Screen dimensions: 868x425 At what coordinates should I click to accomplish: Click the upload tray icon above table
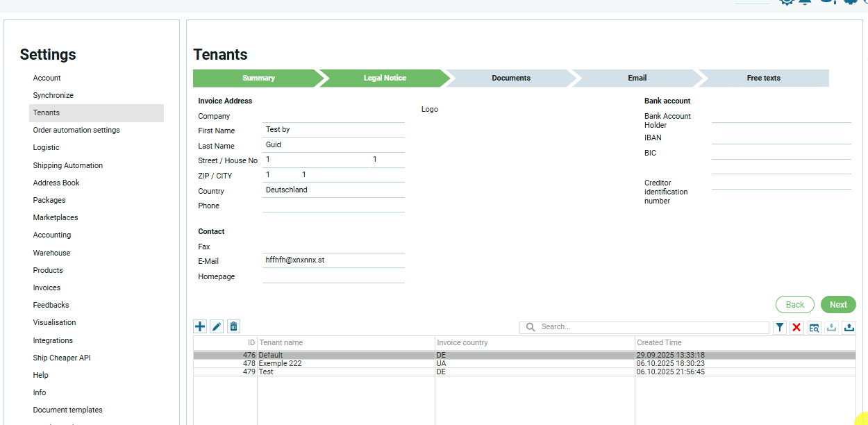[849, 327]
